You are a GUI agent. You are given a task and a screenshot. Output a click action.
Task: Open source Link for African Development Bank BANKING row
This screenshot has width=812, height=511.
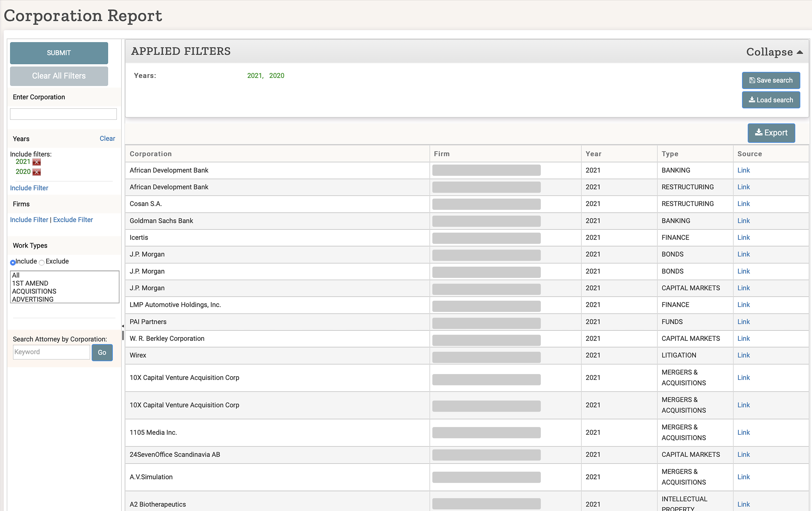(744, 170)
